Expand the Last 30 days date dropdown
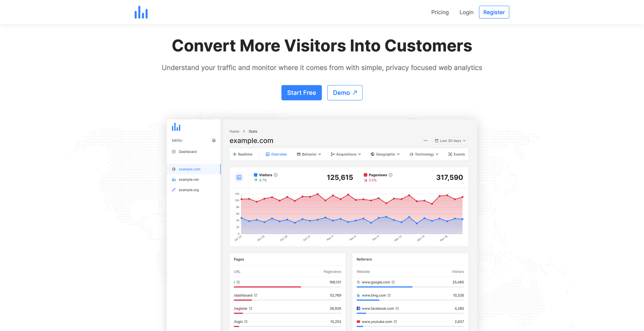644x331 pixels. coord(450,141)
